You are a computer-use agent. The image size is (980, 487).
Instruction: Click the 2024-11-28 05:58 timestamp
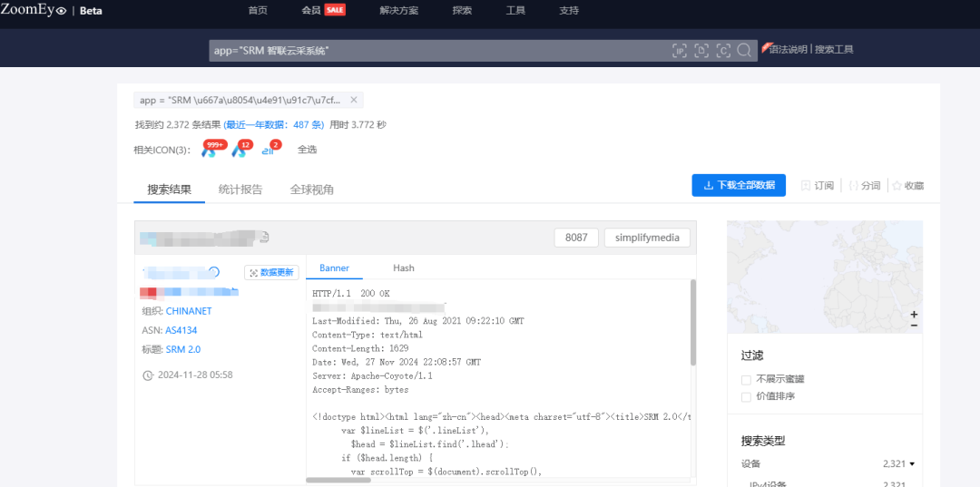[x=195, y=375]
